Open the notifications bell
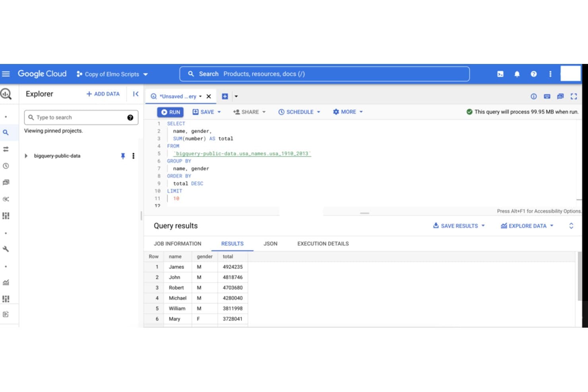588x392 pixels. pyautogui.click(x=517, y=74)
